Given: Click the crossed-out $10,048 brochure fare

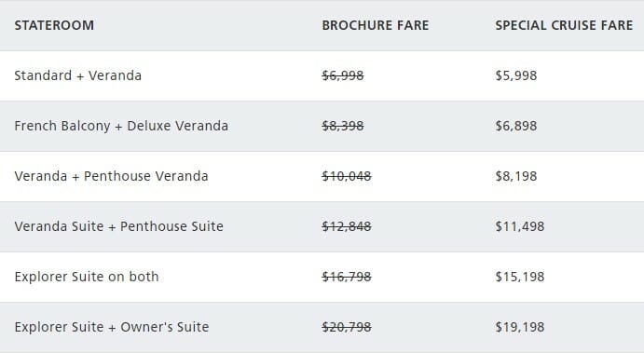Looking at the screenshot, I should pos(347,176).
